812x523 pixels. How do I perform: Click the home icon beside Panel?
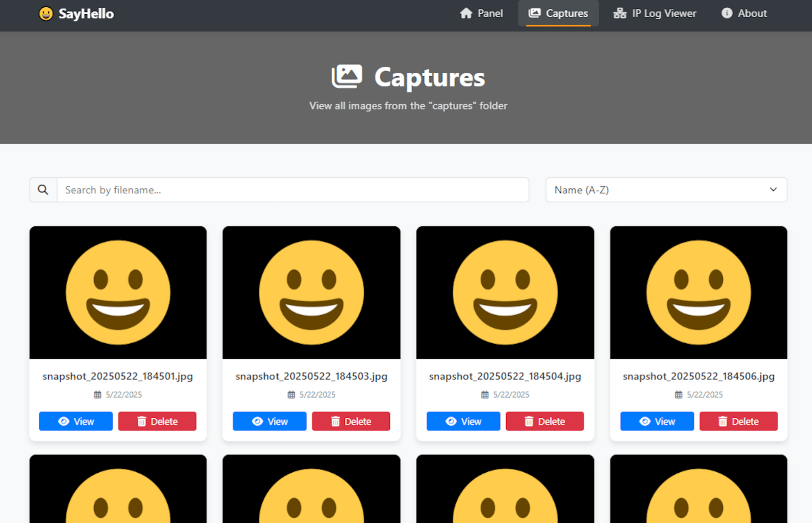[x=466, y=13]
